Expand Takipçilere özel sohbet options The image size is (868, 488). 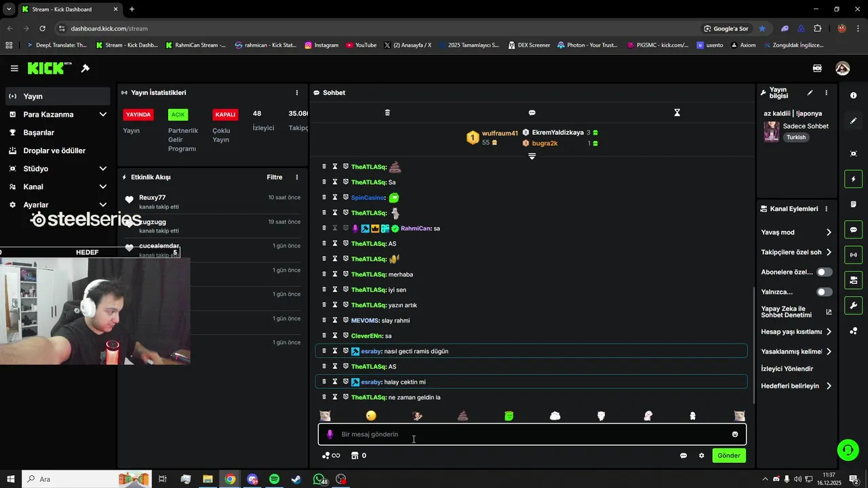click(x=797, y=252)
